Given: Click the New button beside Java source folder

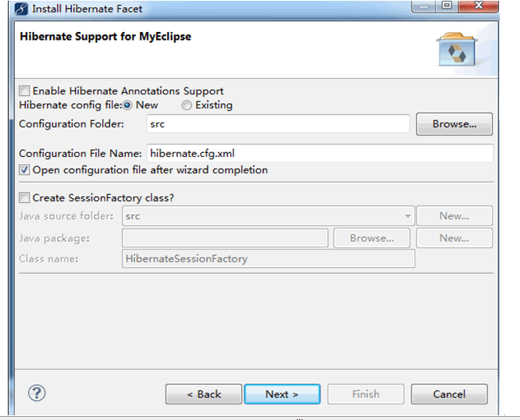Looking at the screenshot, I should (454, 216).
